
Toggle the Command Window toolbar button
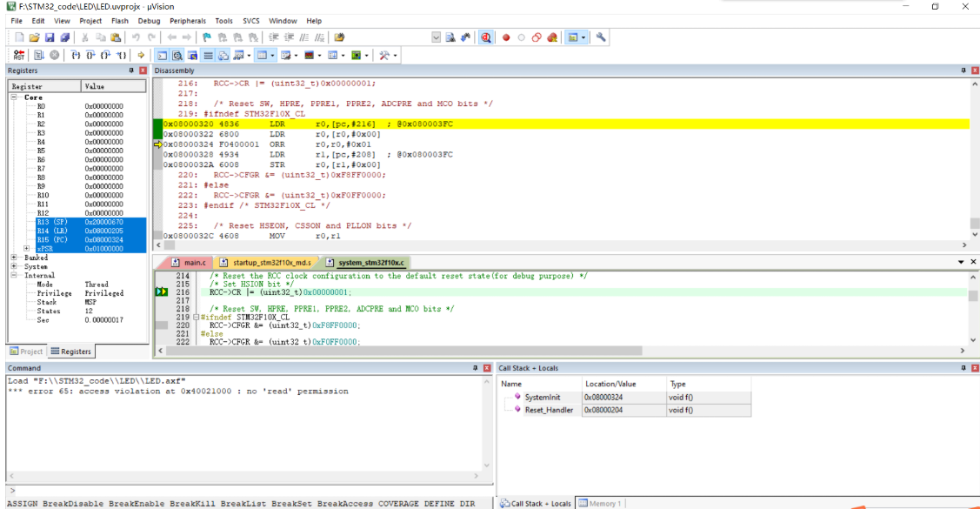pos(163,55)
